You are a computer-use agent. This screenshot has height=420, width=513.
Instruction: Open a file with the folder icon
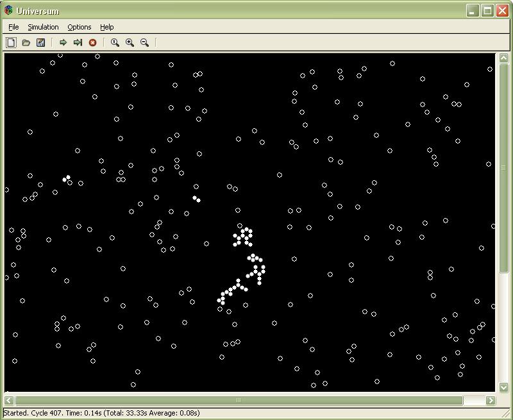point(26,42)
